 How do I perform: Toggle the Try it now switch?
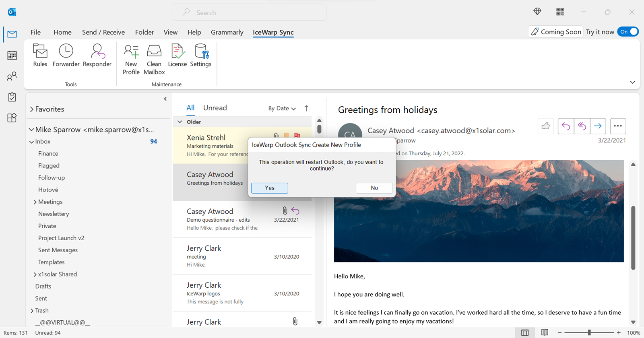[x=628, y=32]
